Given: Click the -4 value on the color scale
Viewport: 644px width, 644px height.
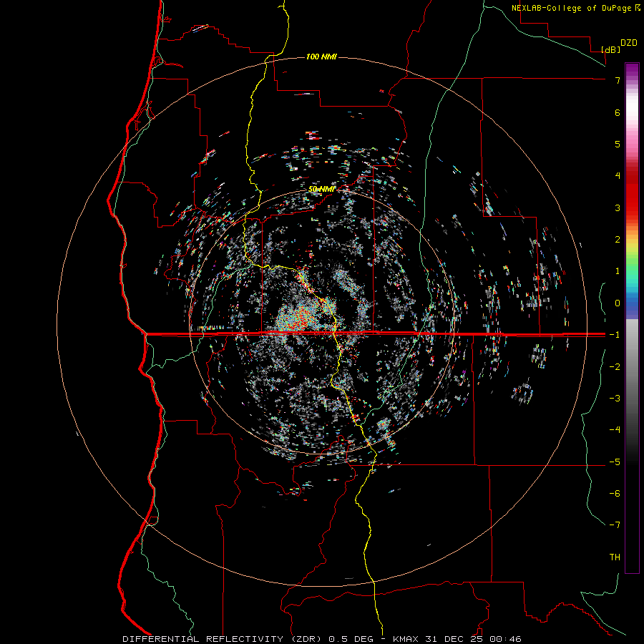Looking at the screenshot, I should [x=615, y=429].
